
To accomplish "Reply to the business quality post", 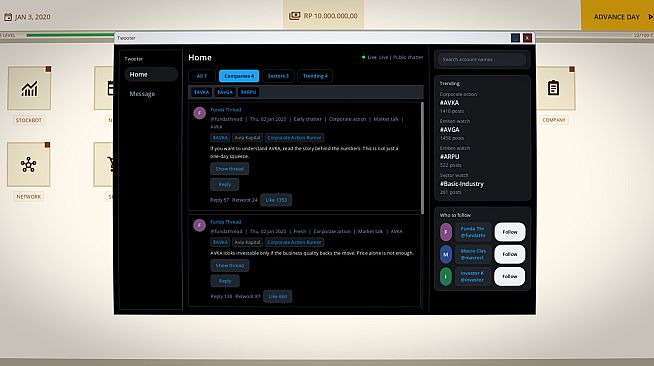I will pyautogui.click(x=225, y=281).
